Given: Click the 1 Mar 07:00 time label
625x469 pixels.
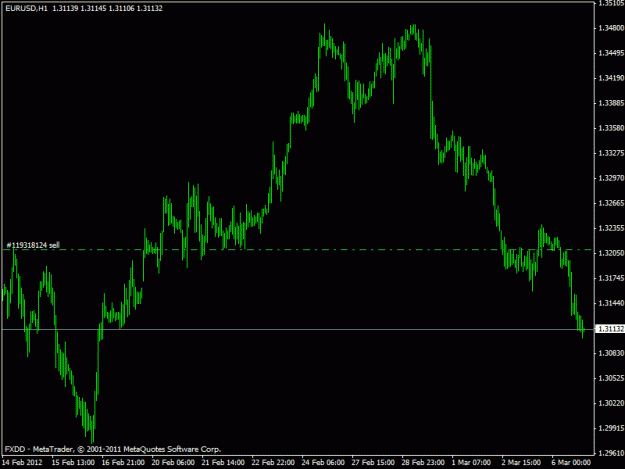Looking at the screenshot, I should point(471,463).
